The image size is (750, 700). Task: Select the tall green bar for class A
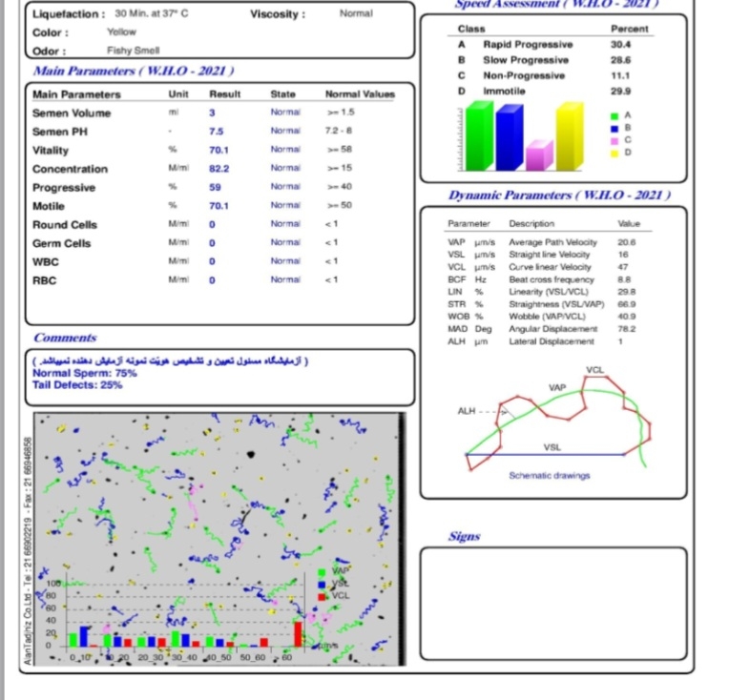tap(479, 136)
